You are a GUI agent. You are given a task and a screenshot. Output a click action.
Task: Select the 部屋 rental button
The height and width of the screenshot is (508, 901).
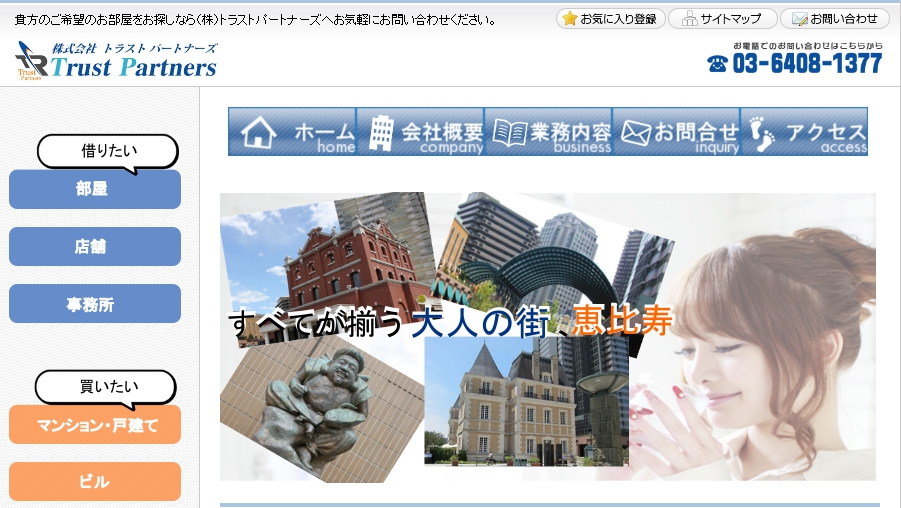(95, 189)
